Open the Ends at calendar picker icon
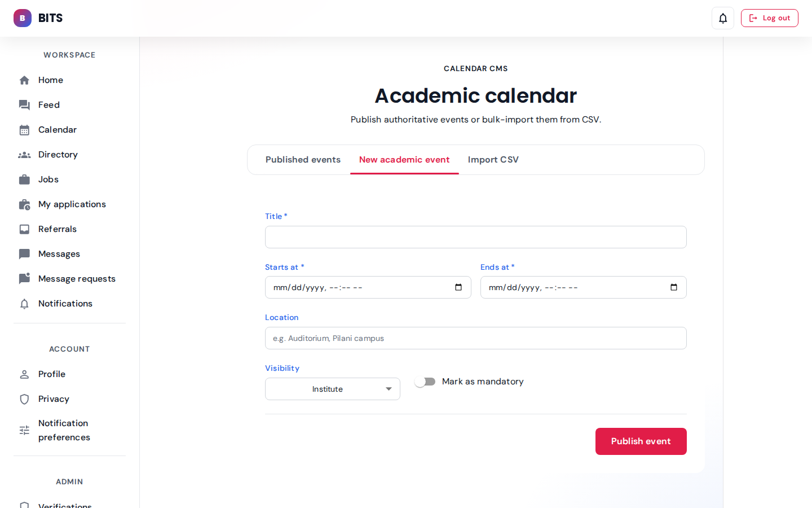The image size is (812, 508). pos(674,287)
